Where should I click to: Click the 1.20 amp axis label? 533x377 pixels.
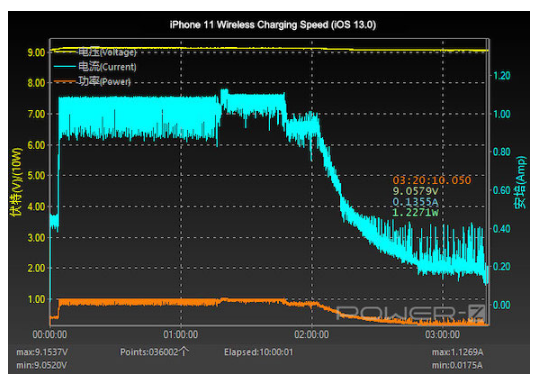click(502, 75)
